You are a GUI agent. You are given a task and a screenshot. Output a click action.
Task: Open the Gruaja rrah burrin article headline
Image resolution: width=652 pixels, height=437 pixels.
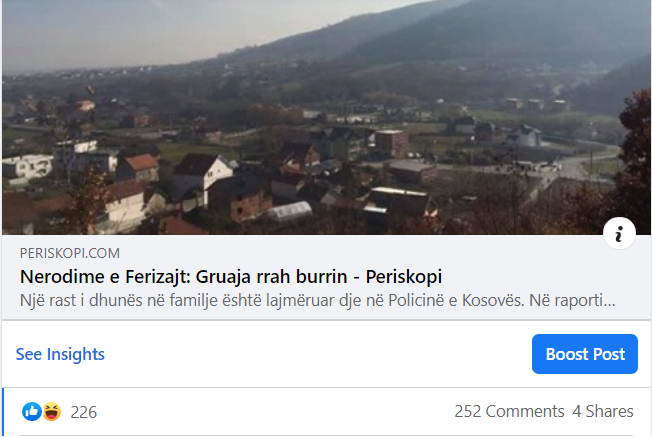[230, 276]
